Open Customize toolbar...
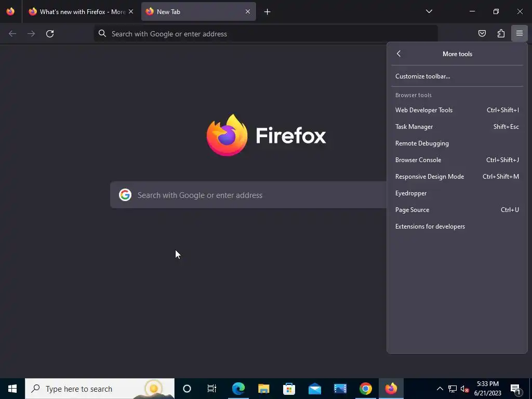 click(457, 76)
